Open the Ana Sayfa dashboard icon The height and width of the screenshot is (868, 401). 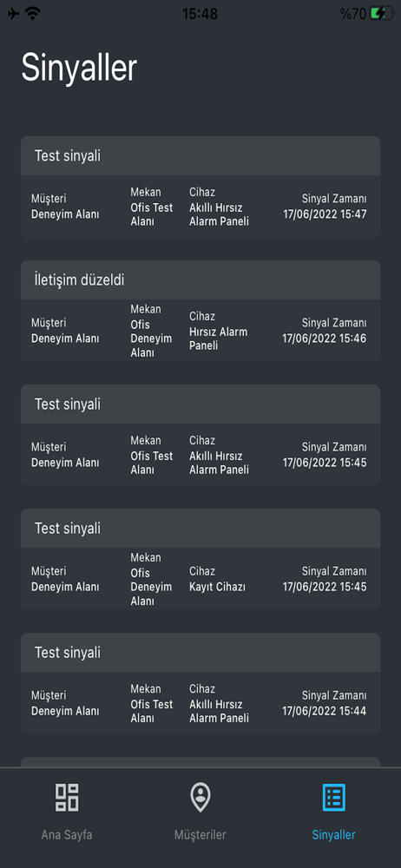pos(67,798)
